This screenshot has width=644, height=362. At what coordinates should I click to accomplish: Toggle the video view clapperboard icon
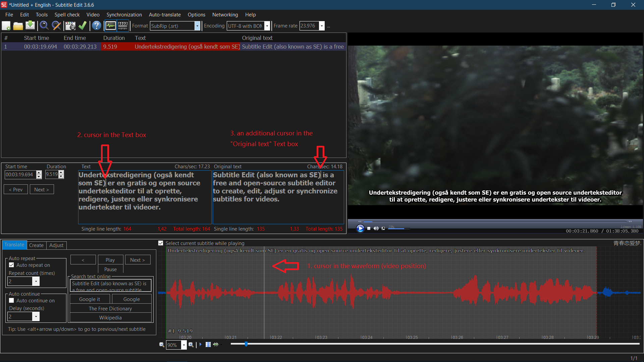(123, 25)
